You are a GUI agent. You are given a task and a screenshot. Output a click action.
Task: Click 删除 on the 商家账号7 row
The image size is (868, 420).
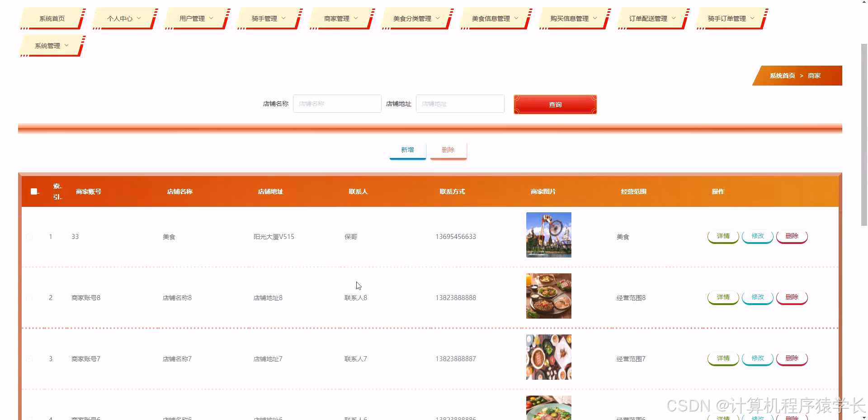pos(792,358)
